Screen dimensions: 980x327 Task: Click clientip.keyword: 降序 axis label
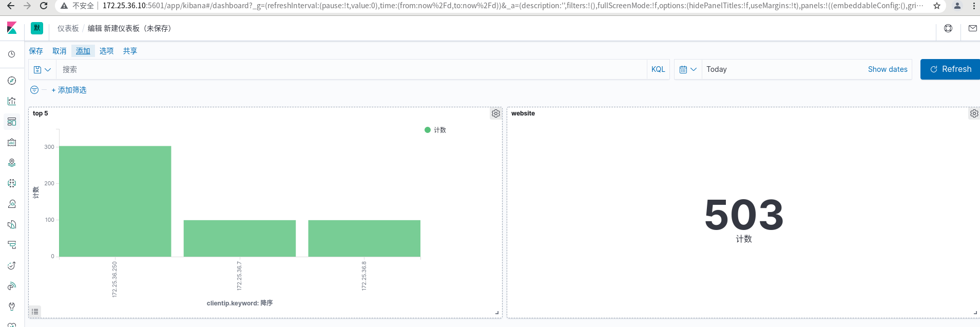tap(240, 303)
